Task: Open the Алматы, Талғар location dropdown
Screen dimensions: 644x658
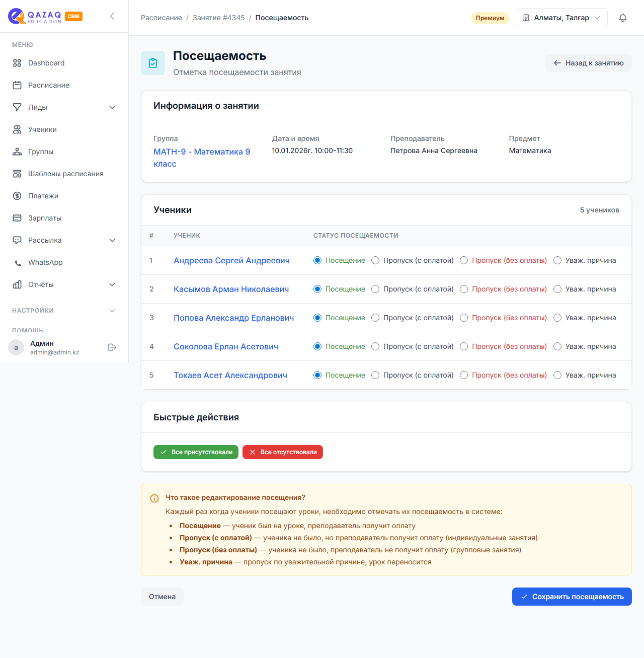Action: (561, 18)
